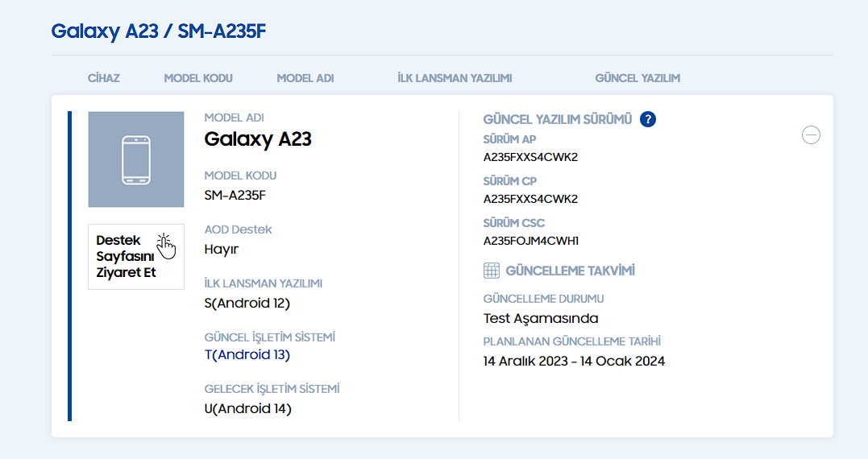
Task: Click the update calendar grid icon
Action: tap(492, 271)
